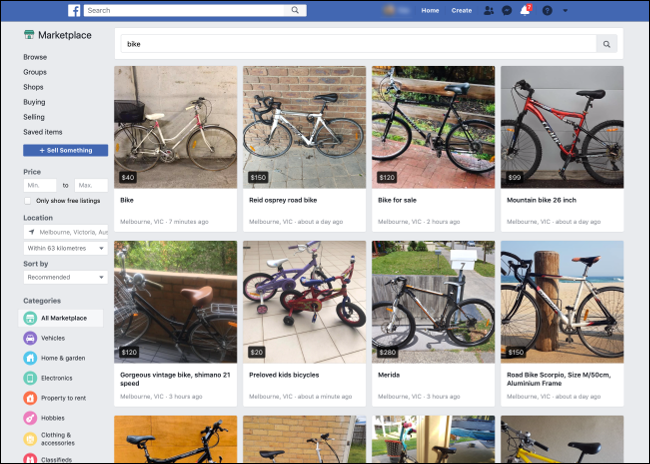The height and width of the screenshot is (464, 650).
Task: Click the Facebook logo icon
Action: click(x=75, y=10)
